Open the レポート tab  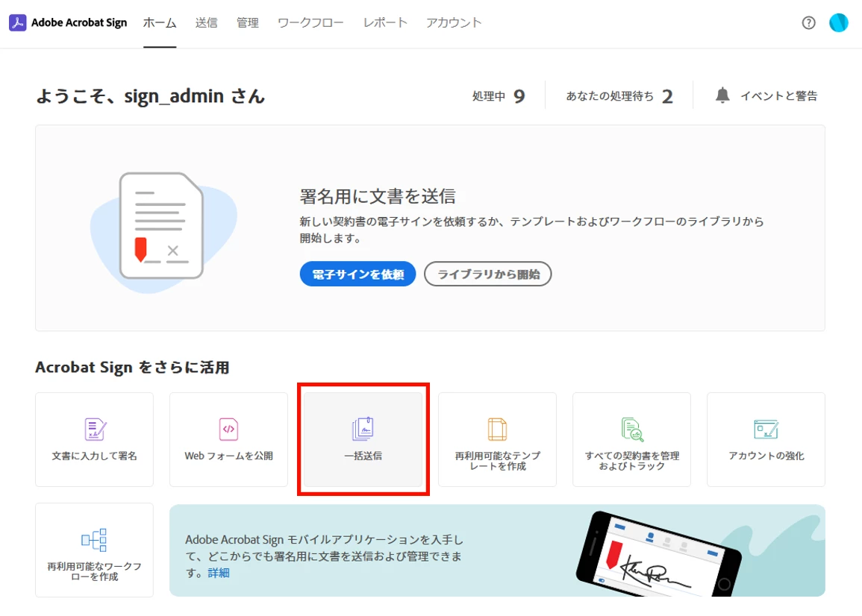(x=385, y=22)
